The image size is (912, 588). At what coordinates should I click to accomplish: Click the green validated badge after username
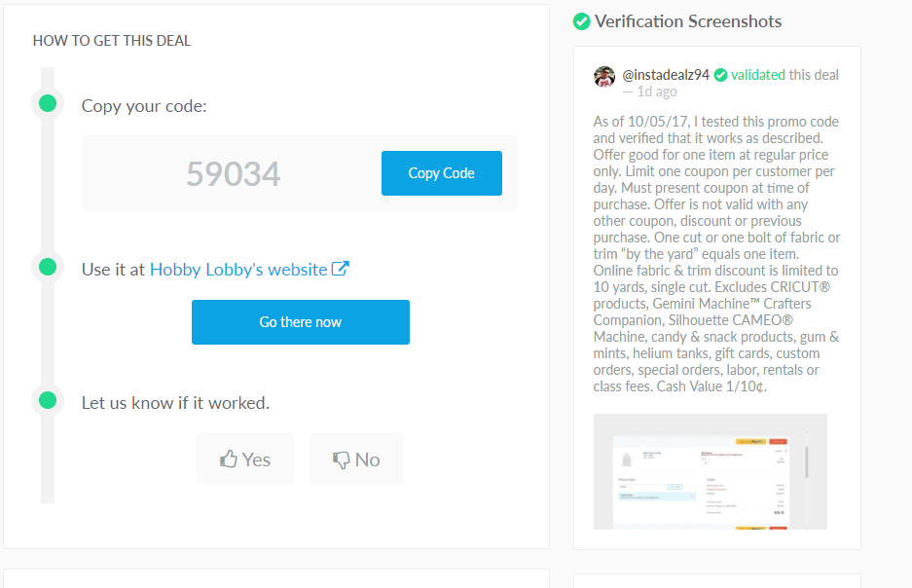(x=720, y=75)
